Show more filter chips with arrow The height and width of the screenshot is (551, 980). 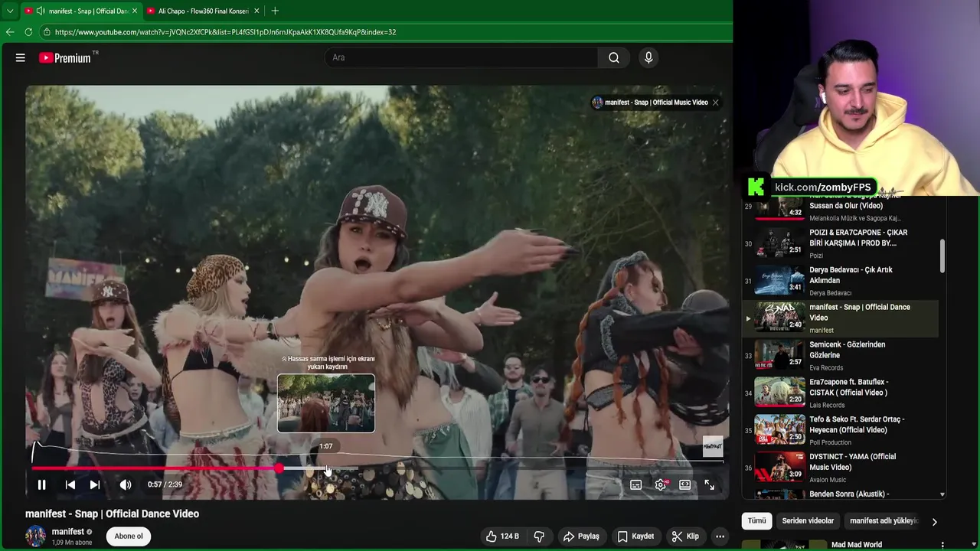pos(934,521)
